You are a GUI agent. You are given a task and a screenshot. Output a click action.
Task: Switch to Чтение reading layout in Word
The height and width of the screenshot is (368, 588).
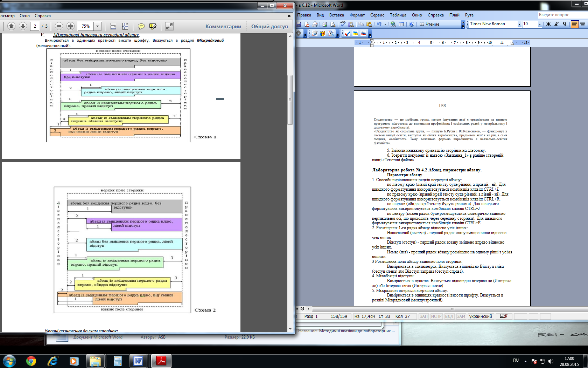coord(429,24)
